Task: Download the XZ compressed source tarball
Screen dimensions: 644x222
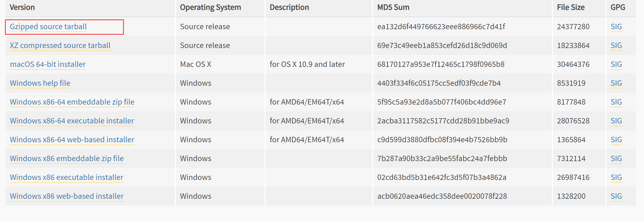Action: 60,46
